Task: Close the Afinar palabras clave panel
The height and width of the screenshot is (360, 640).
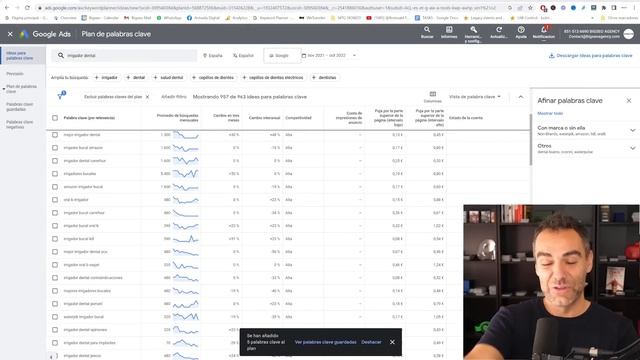Action: point(629,100)
